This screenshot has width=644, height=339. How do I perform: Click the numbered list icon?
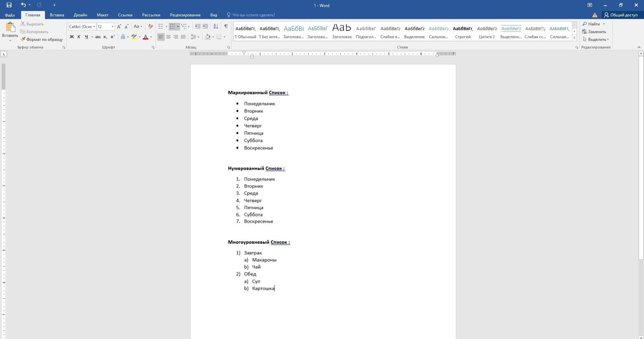[172, 27]
